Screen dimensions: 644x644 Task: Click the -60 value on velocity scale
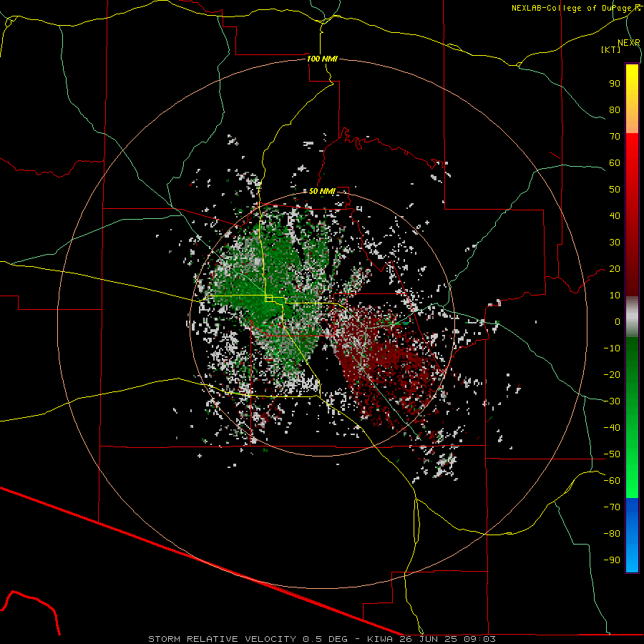612,481
